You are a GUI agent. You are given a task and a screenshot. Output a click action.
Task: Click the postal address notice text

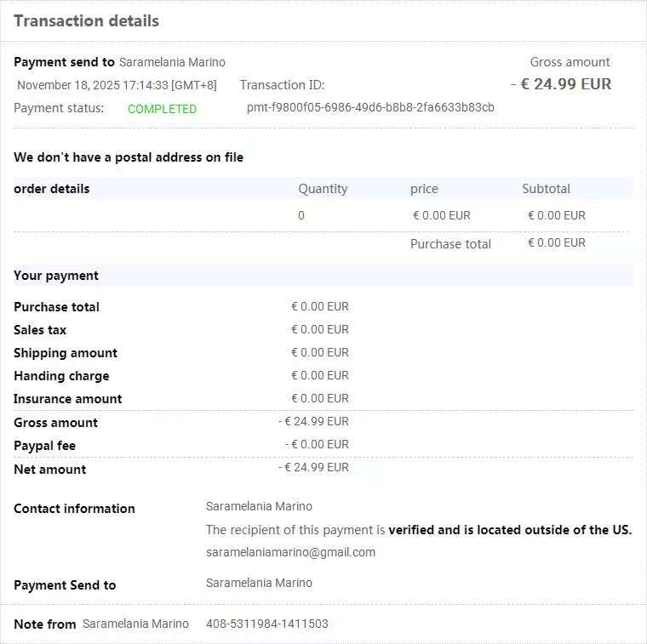(129, 157)
